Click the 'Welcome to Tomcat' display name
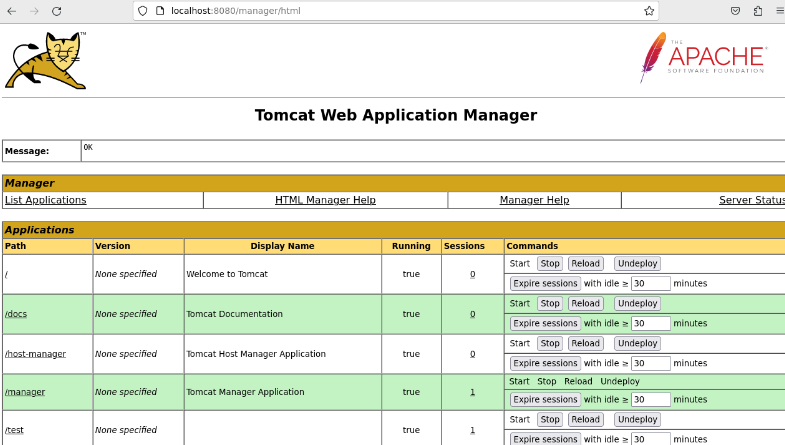785x445 pixels. pos(227,274)
